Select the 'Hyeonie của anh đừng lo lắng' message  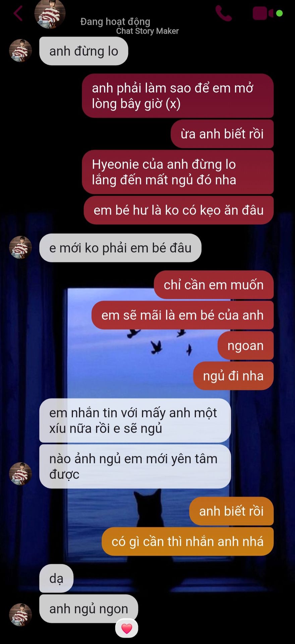click(178, 172)
